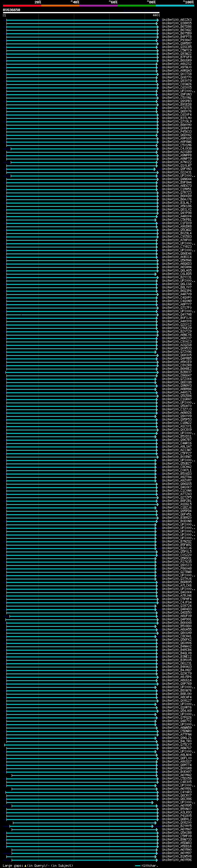
Task: Select the UniRef100_B8AYH0 label
Action: pos(176,125)
